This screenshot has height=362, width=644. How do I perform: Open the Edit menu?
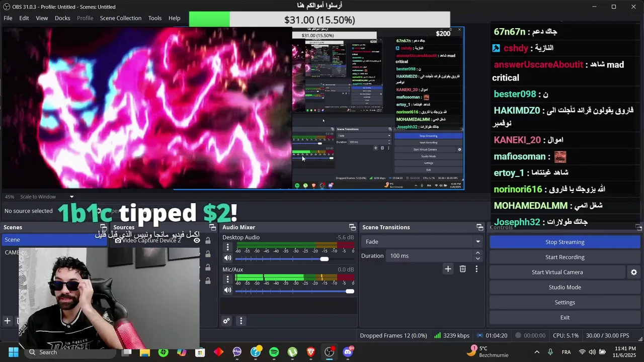24,18
